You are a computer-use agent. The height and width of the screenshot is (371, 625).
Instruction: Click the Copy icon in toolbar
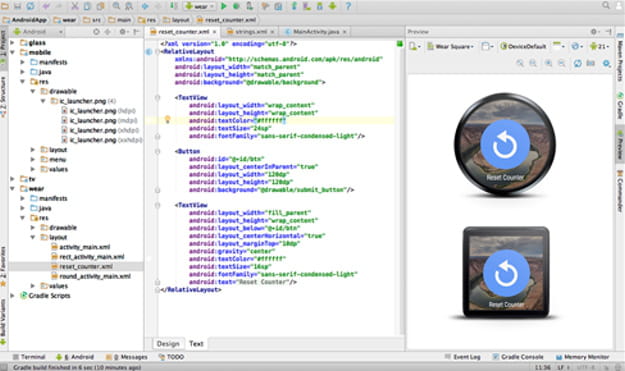click(87, 6)
